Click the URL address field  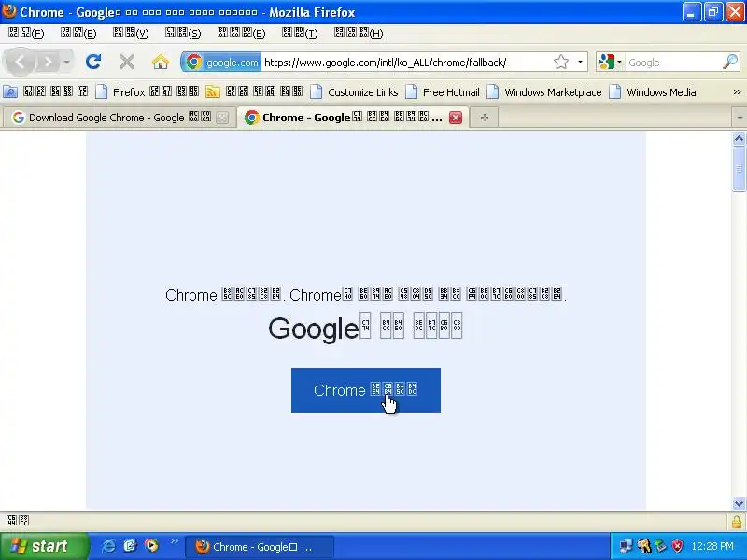click(x=406, y=63)
